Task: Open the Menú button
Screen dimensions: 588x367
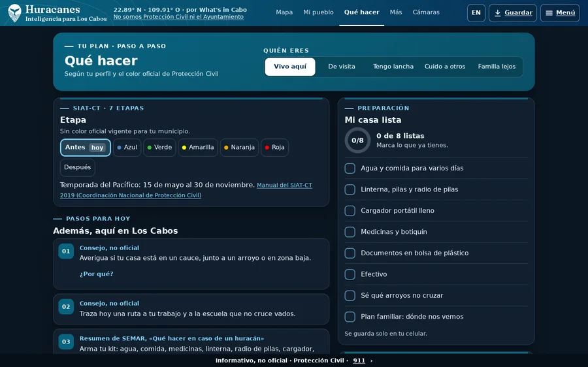Action: click(560, 13)
